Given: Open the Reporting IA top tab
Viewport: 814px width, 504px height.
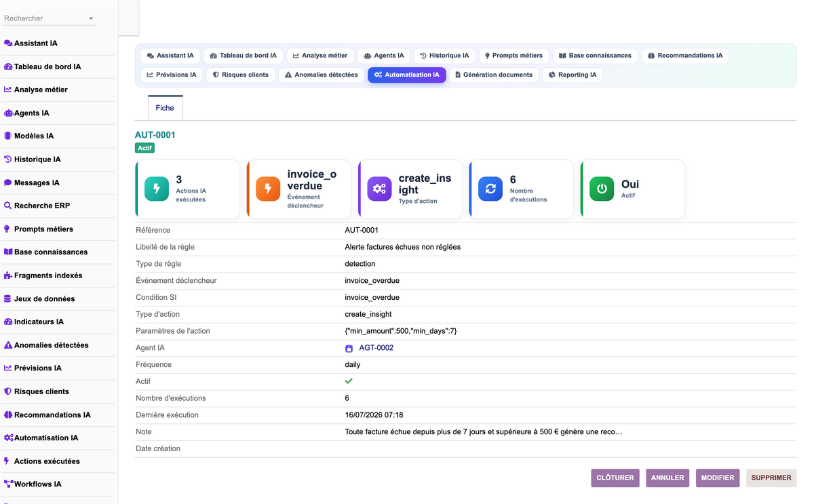Looking at the screenshot, I should tap(573, 75).
